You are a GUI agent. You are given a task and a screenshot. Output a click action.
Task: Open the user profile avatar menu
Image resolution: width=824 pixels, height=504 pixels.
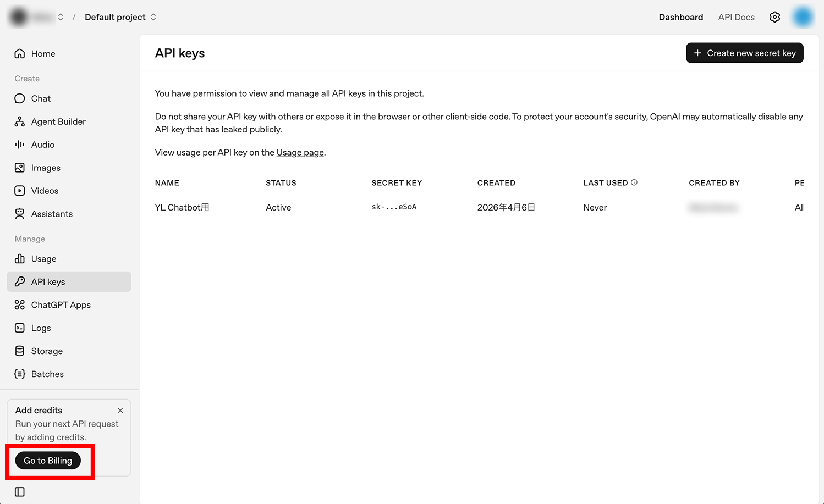tap(803, 17)
